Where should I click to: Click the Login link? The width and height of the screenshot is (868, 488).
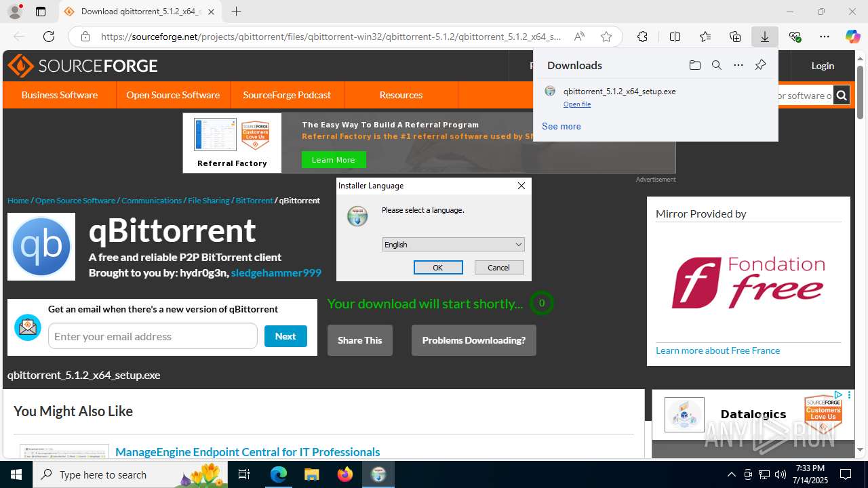(x=823, y=66)
